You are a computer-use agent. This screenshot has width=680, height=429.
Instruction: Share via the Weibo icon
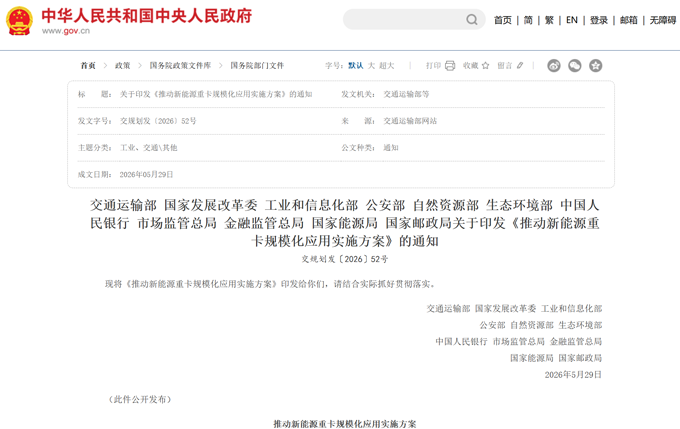(554, 65)
